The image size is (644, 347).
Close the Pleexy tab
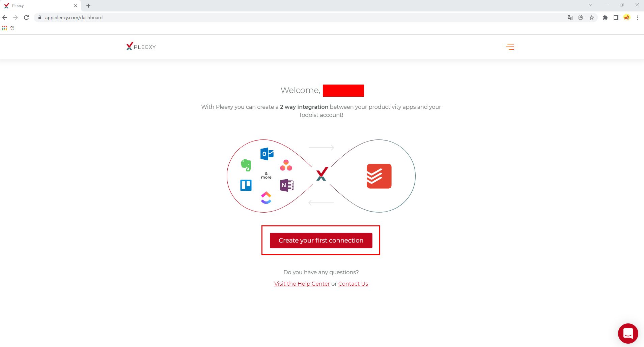click(x=76, y=6)
